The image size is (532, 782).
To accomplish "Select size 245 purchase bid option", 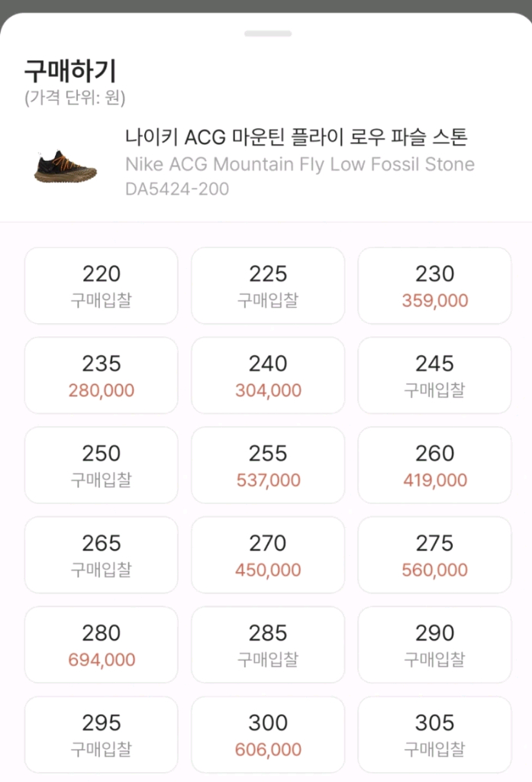I will 434,375.
